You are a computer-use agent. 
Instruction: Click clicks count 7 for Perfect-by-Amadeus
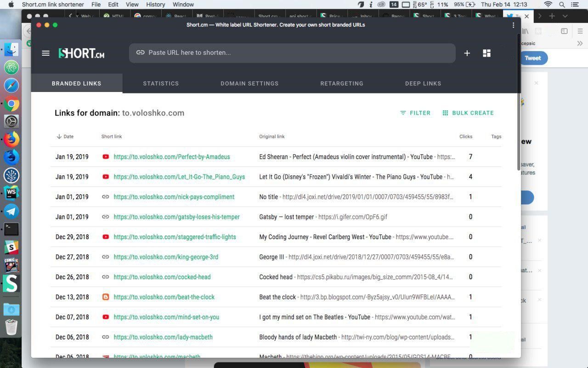tap(470, 157)
